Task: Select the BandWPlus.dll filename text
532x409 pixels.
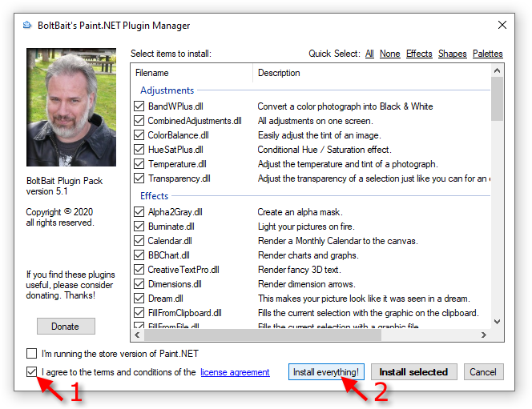Action: [175, 106]
